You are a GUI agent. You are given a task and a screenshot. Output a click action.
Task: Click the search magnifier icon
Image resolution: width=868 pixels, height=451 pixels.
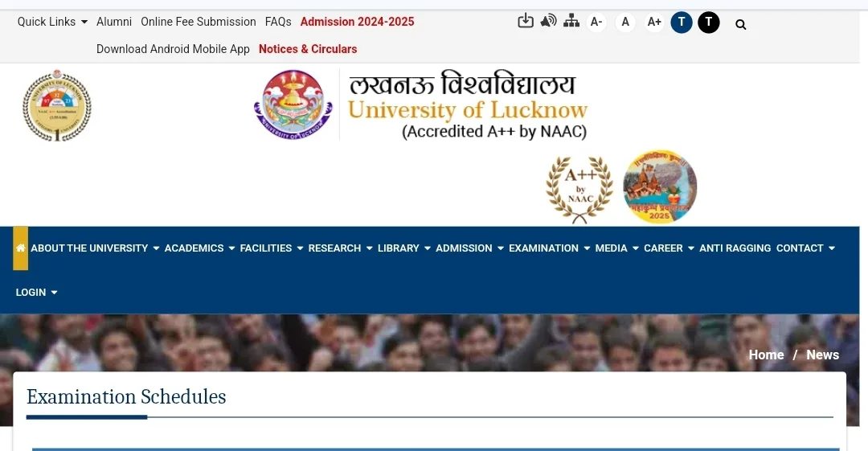pyautogui.click(x=741, y=24)
